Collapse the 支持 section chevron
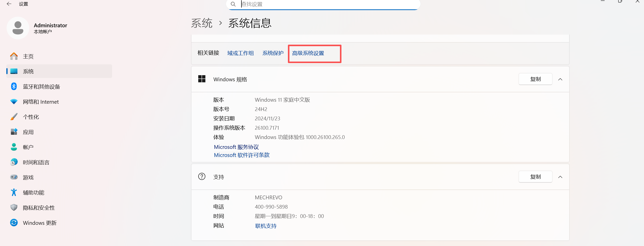 (560, 177)
